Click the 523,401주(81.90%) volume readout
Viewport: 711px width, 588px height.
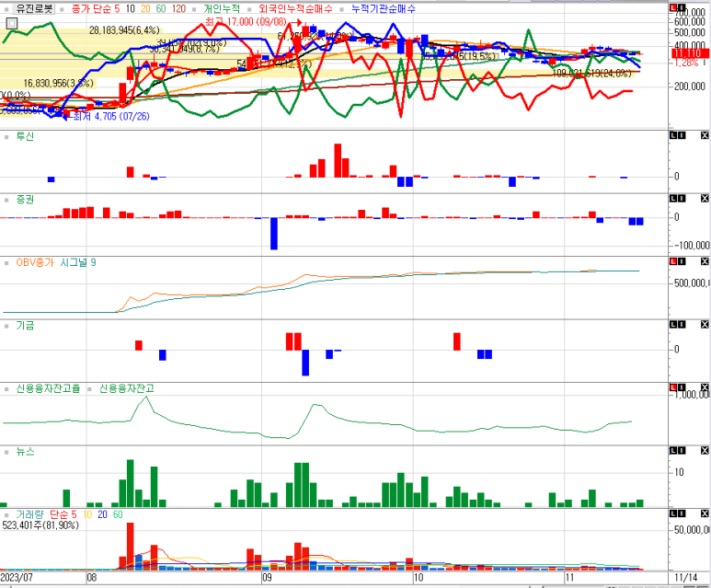click(x=40, y=525)
